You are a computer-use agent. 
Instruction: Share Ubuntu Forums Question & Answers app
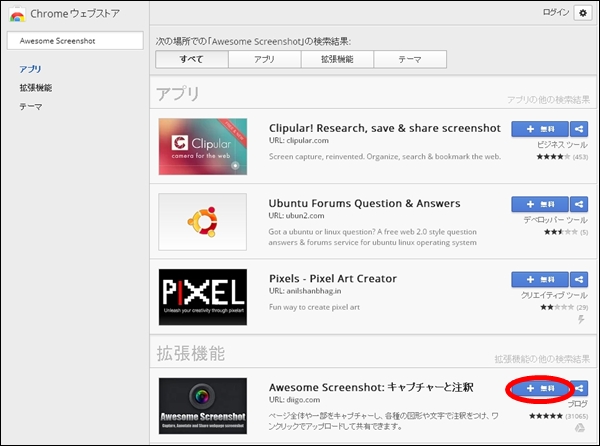(579, 204)
